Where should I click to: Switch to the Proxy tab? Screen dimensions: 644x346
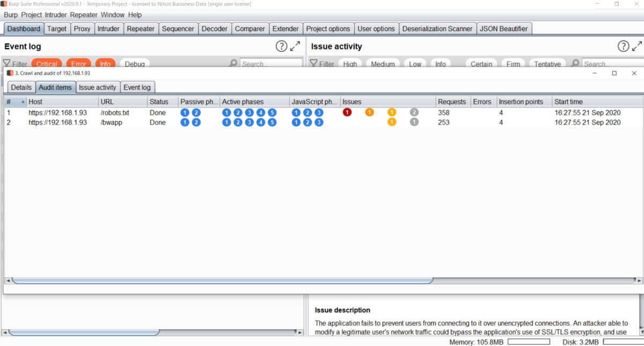coord(82,28)
